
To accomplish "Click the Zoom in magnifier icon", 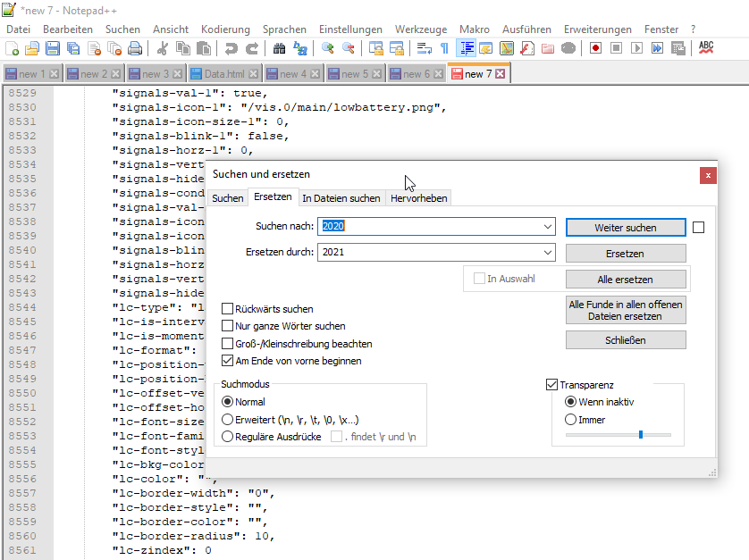I will tap(328, 48).
